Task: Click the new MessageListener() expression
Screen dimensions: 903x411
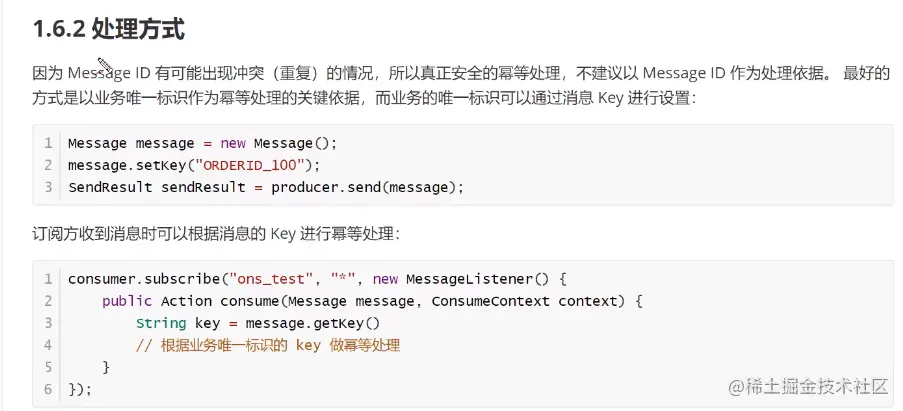Action: pos(461,279)
